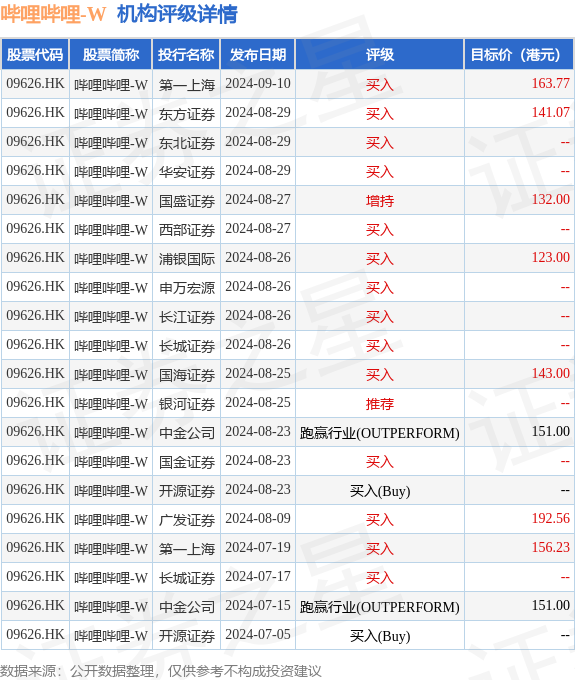Click 长城证券 in the 2024-07-17 row
The width and height of the screenshot is (575, 680).
pos(186,578)
